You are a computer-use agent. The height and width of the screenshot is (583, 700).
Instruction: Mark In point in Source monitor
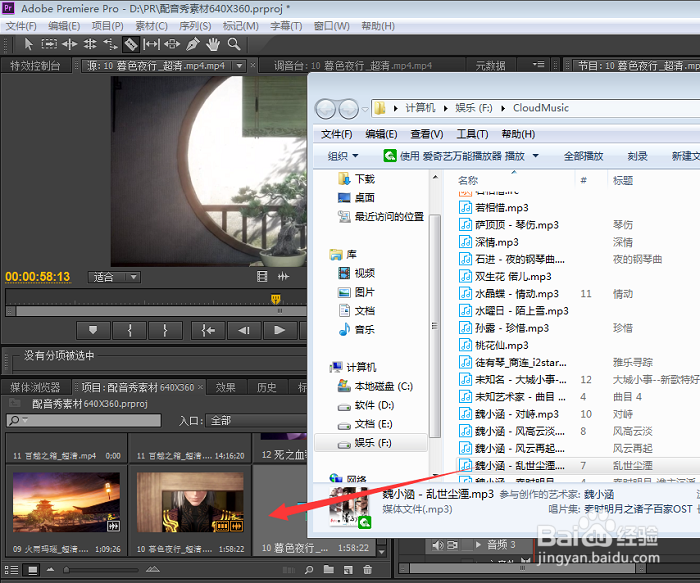pos(129,330)
